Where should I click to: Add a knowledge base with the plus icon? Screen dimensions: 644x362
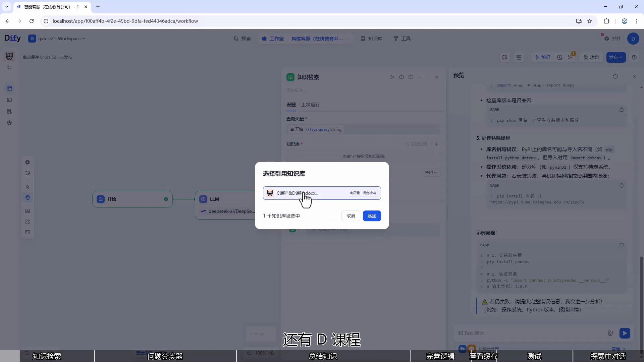[x=437, y=144]
